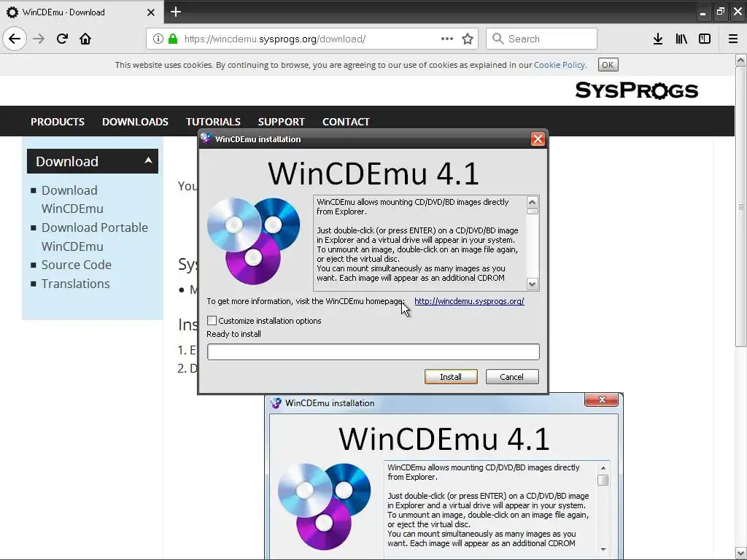Minimize the browser window
Viewport: 747px width, 560px height.
click(703, 13)
